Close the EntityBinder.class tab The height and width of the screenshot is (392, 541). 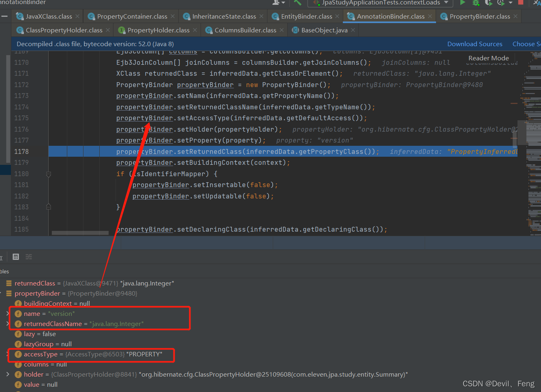coord(337,17)
